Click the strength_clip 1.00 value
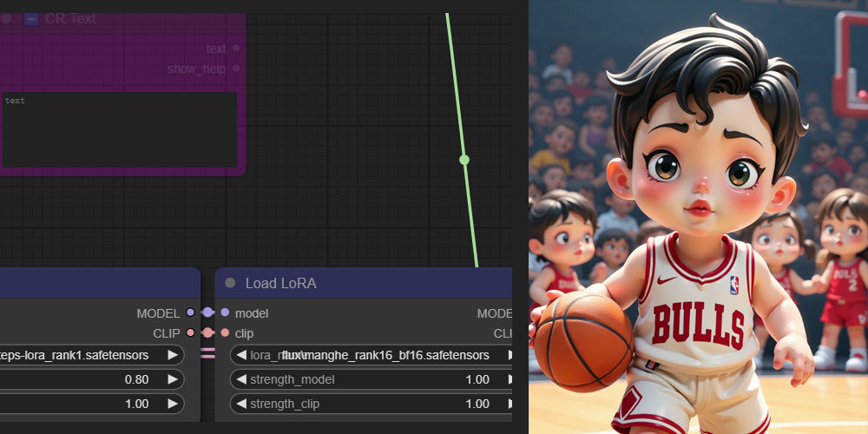The height and width of the screenshot is (434, 868). [477, 404]
